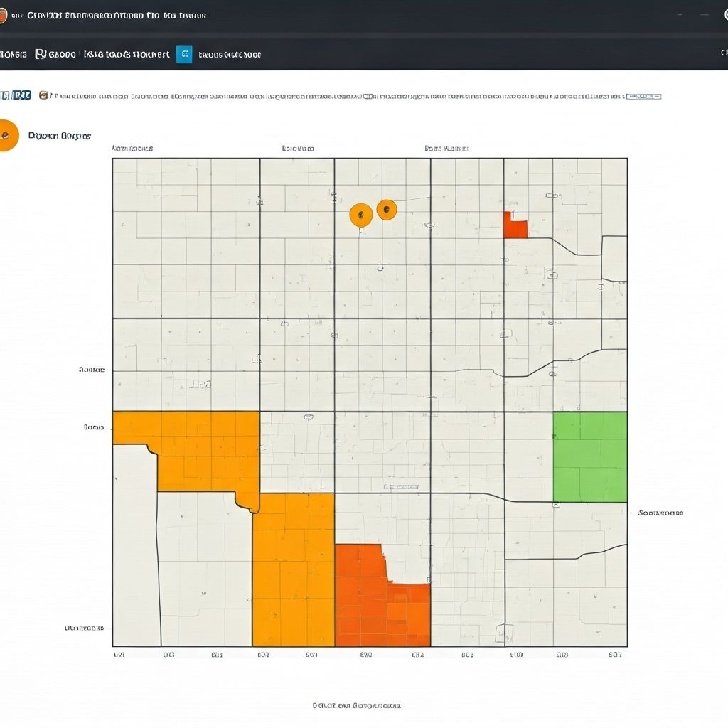Click the link in the top-right corner
728x728 pixels.
pyautogui.click(x=724, y=52)
